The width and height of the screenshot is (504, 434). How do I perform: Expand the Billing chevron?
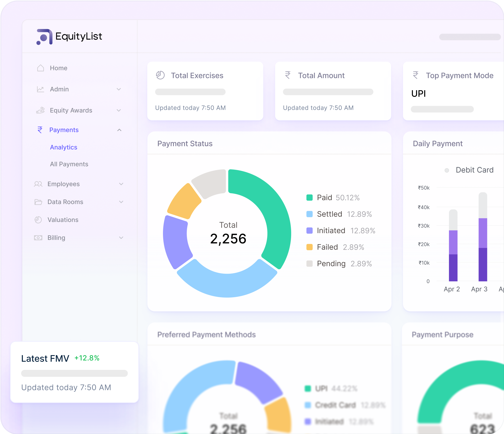121,237
